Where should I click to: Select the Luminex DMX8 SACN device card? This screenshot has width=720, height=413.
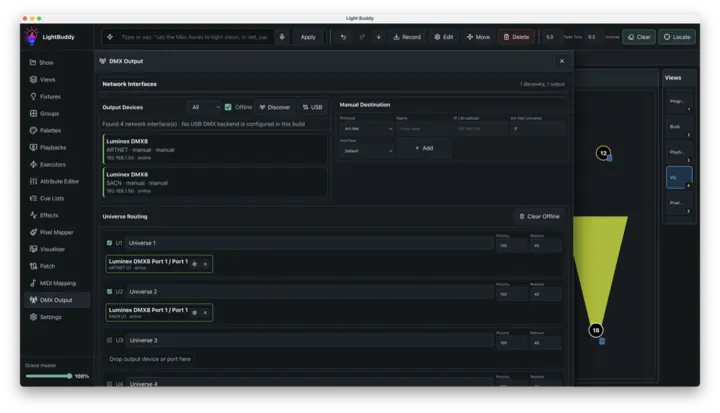coord(215,182)
